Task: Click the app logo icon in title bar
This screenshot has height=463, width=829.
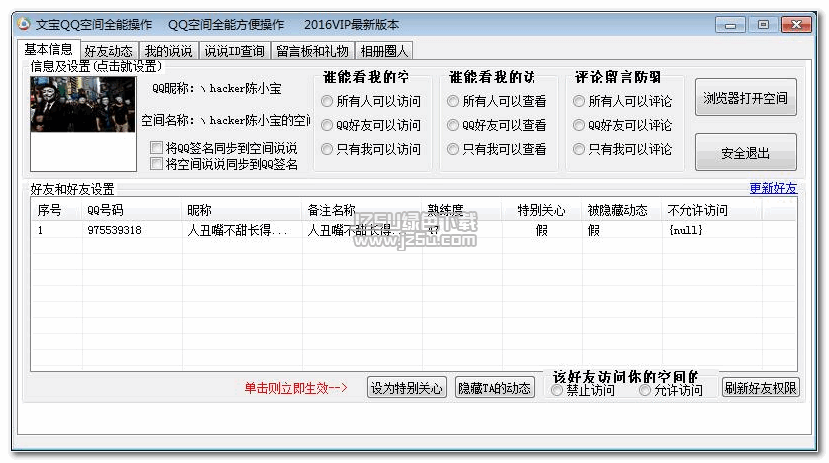Action: tap(24, 24)
